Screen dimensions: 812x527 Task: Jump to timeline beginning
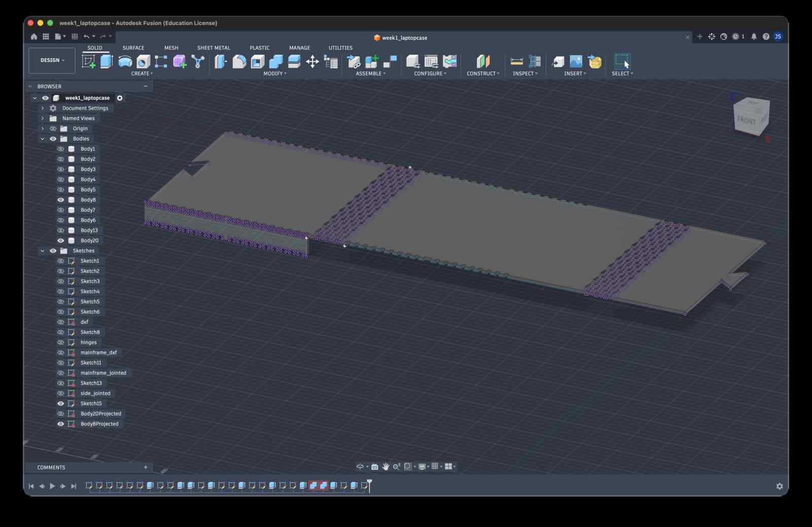(31, 486)
